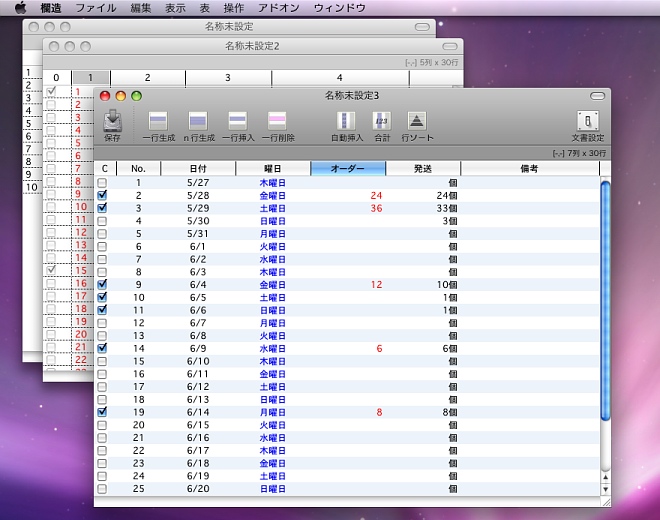This screenshot has width=660, height=520.
Task: Uncheck the checkbox for row No. 2
Action: click(102, 195)
